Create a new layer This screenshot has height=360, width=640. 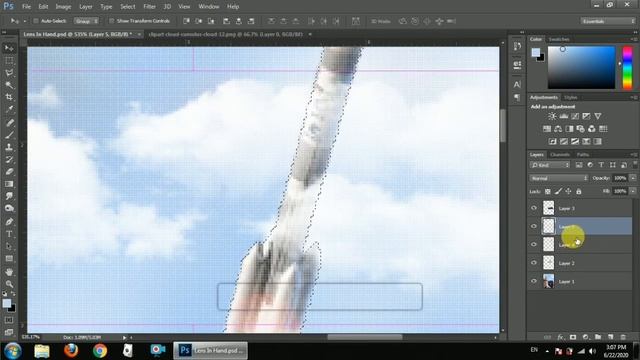[x=611, y=337]
